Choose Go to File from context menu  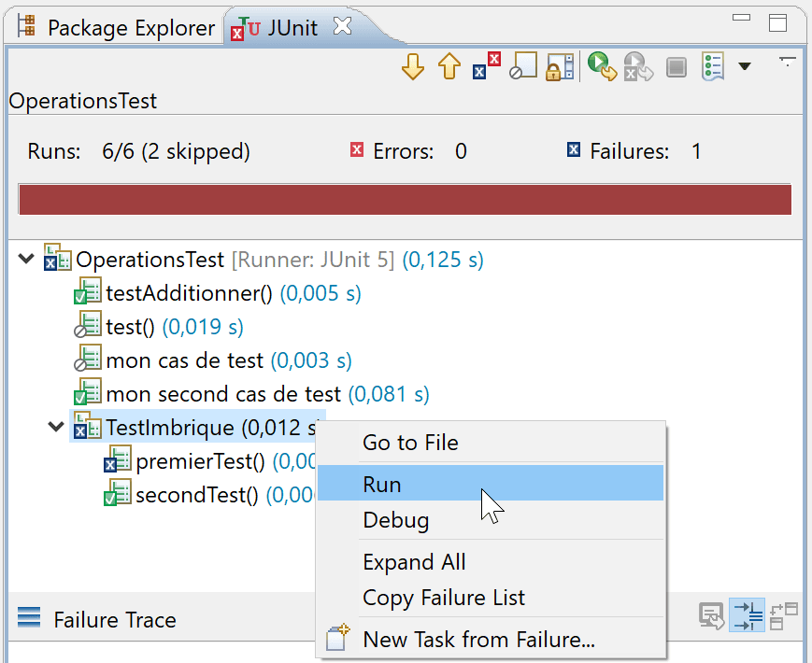point(491,443)
